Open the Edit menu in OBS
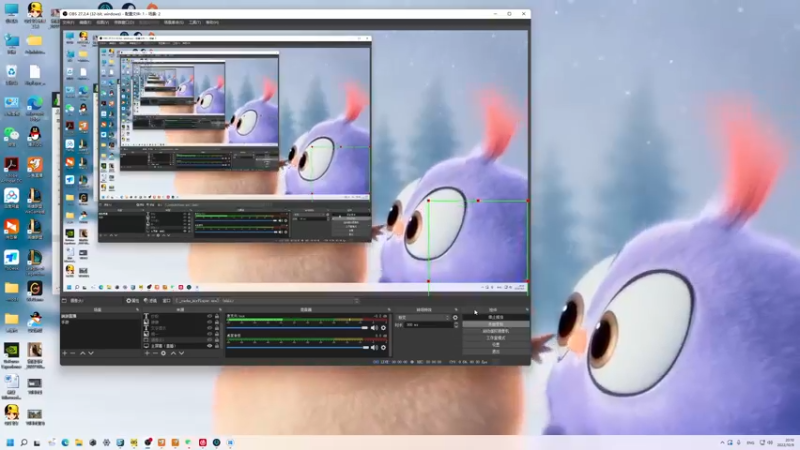The image size is (800, 450). point(85,22)
